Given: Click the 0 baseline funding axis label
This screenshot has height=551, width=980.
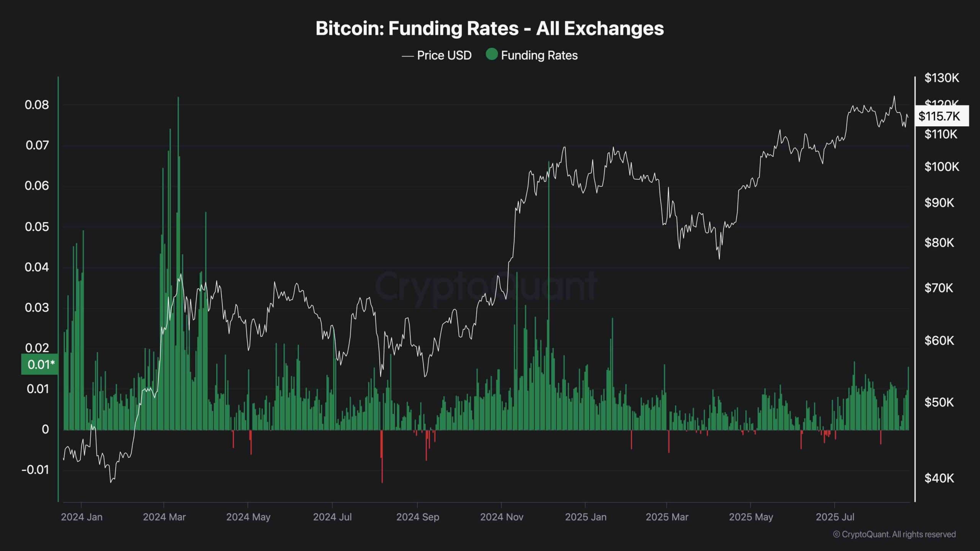Looking at the screenshot, I should coord(45,429).
